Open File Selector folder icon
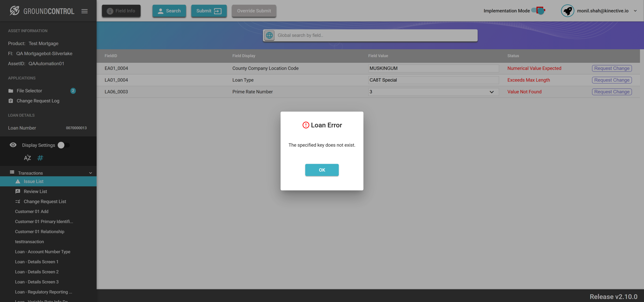This screenshot has width=644, height=302. click(x=11, y=91)
